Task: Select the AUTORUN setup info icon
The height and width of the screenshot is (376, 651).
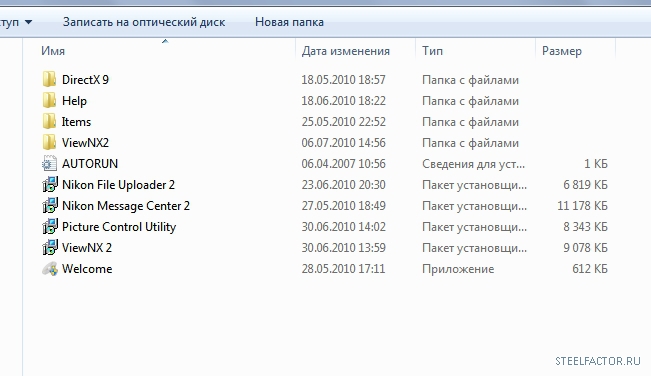Action: coord(49,163)
